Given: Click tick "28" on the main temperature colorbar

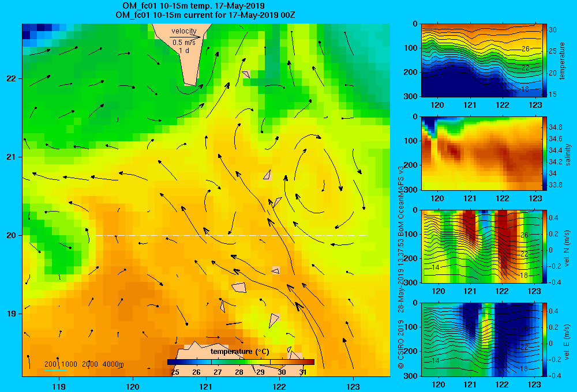Looking at the screenshot, I should click(239, 372).
